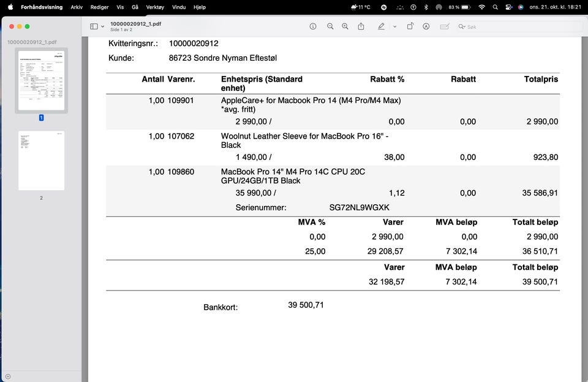Image resolution: width=588 pixels, height=382 pixels.
Task: Open the form filling tool icon
Action: (x=445, y=26)
